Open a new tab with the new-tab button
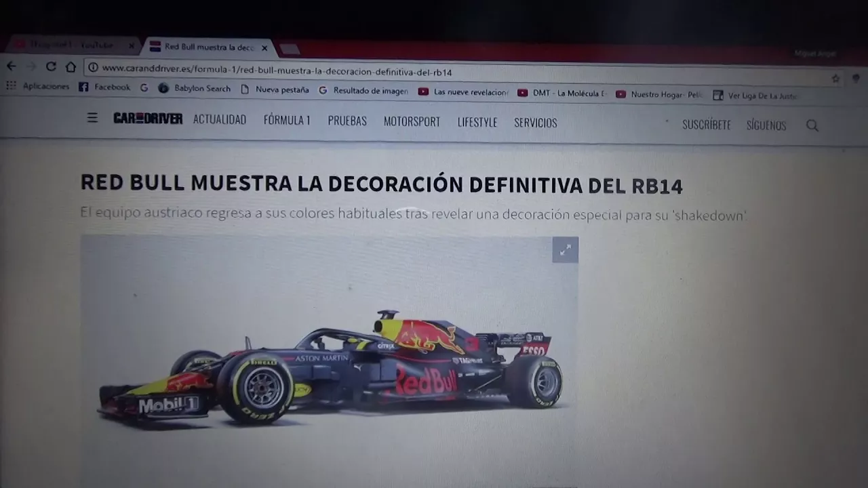 click(x=290, y=49)
